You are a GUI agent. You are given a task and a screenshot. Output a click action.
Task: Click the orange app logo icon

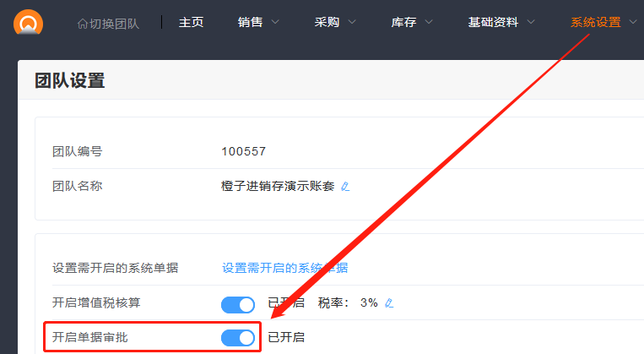(x=29, y=22)
